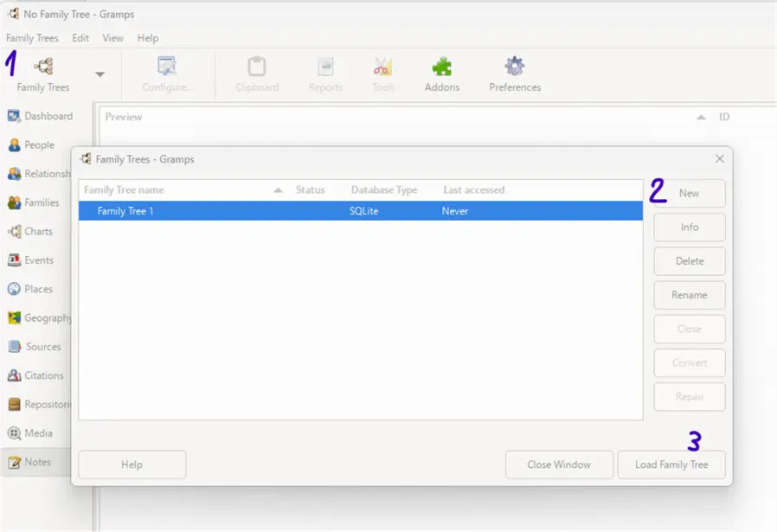This screenshot has height=532, width=777.
Task: Click the Rename button
Action: pos(690,295)
